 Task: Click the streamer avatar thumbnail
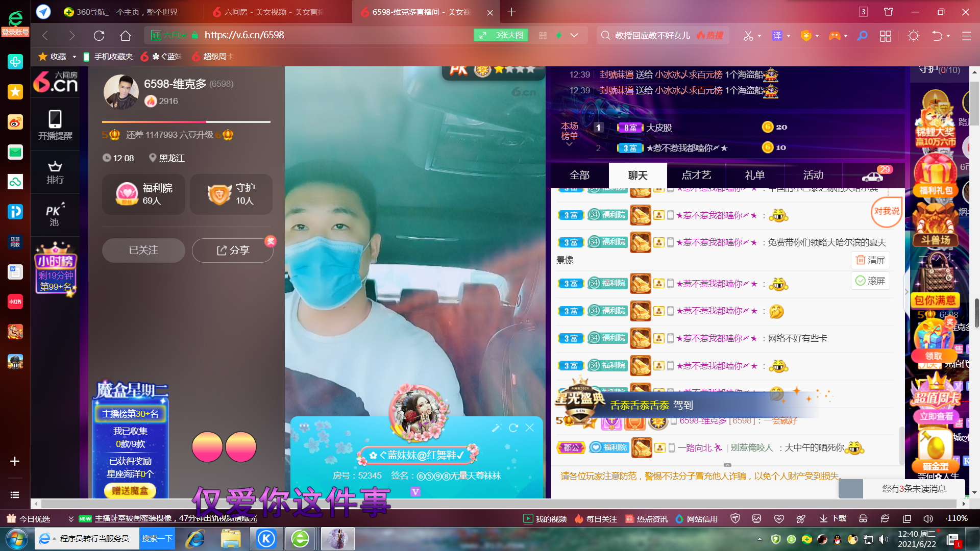121,92
